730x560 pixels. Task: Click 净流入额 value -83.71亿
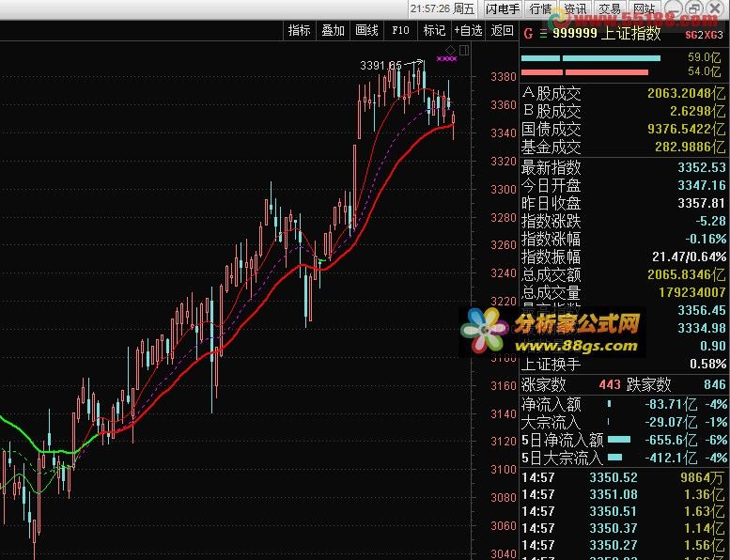click(671, 404)
